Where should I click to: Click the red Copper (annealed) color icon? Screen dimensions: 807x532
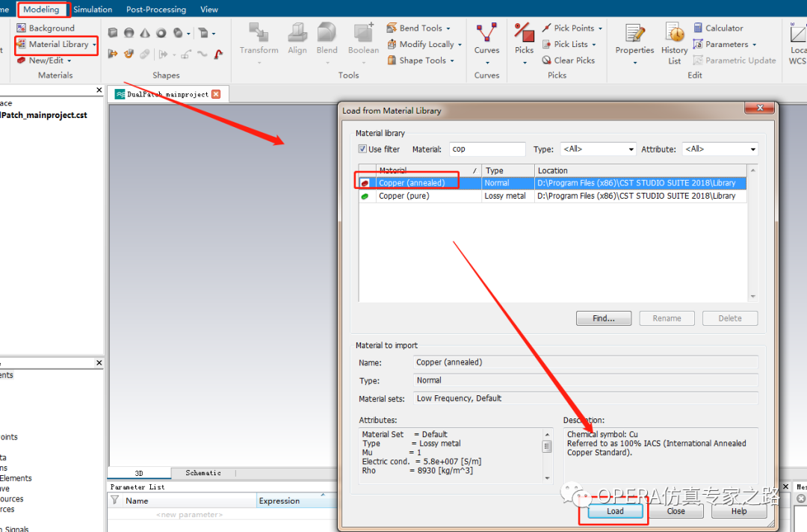365,183
